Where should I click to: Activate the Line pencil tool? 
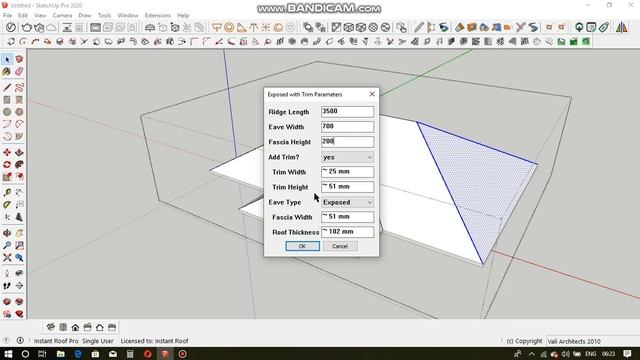click(7, 87)
